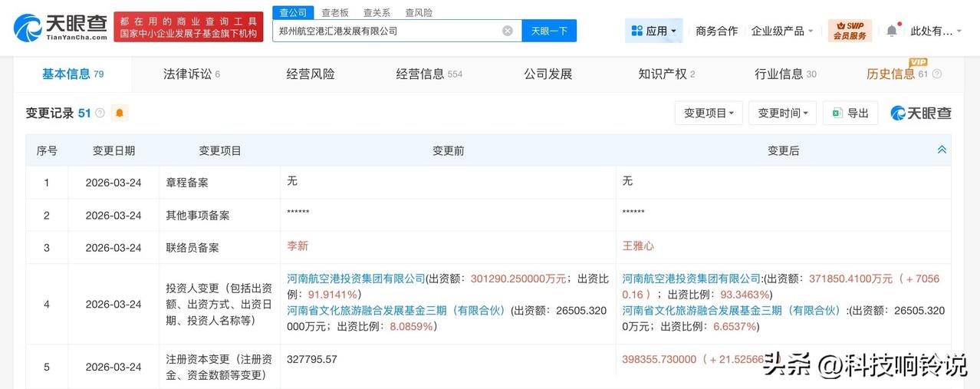The image size is (980, 389).
Task: Click the 天眼查 logo at top left
Action: tap(59, 28)
